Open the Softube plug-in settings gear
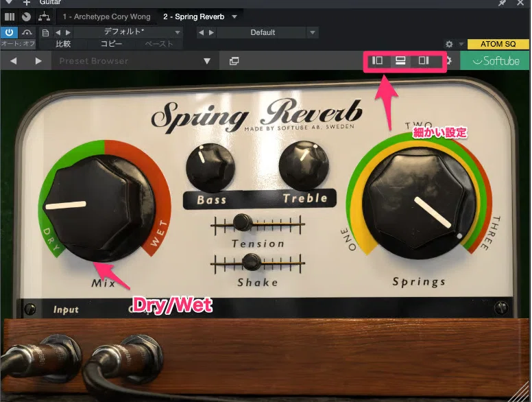Screen dimensions: 532x402 click(x=449, y=61)
